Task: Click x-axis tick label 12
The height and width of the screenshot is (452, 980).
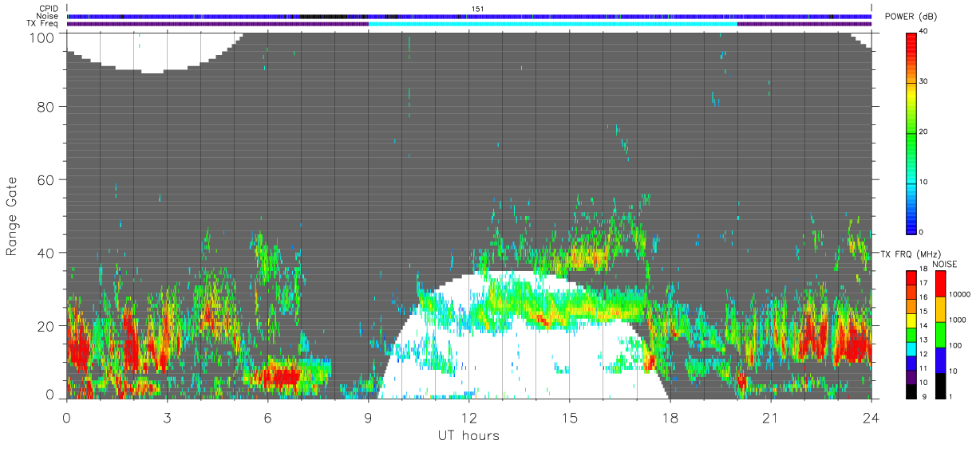Action: coord(469,419)
